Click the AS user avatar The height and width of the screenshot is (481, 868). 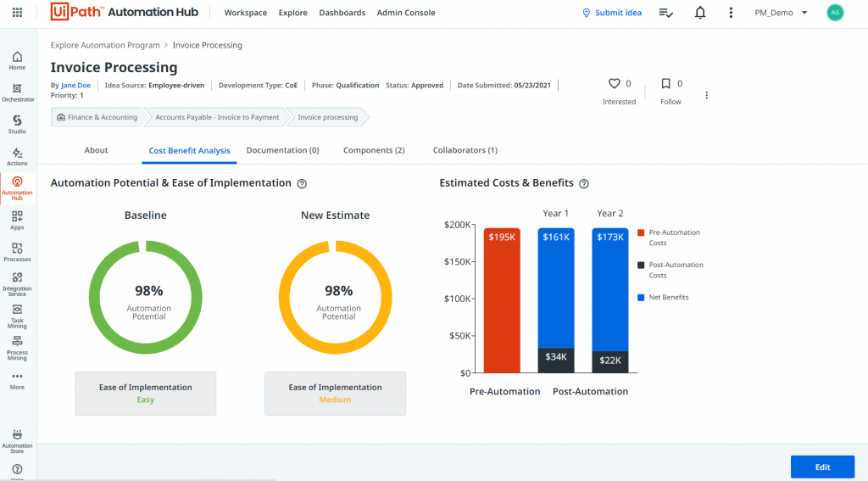tap(835, 12)
